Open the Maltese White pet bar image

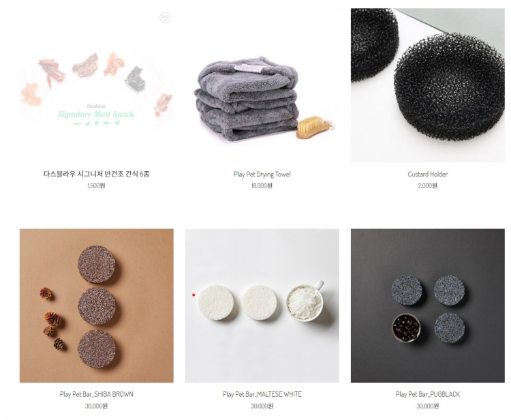262,305
